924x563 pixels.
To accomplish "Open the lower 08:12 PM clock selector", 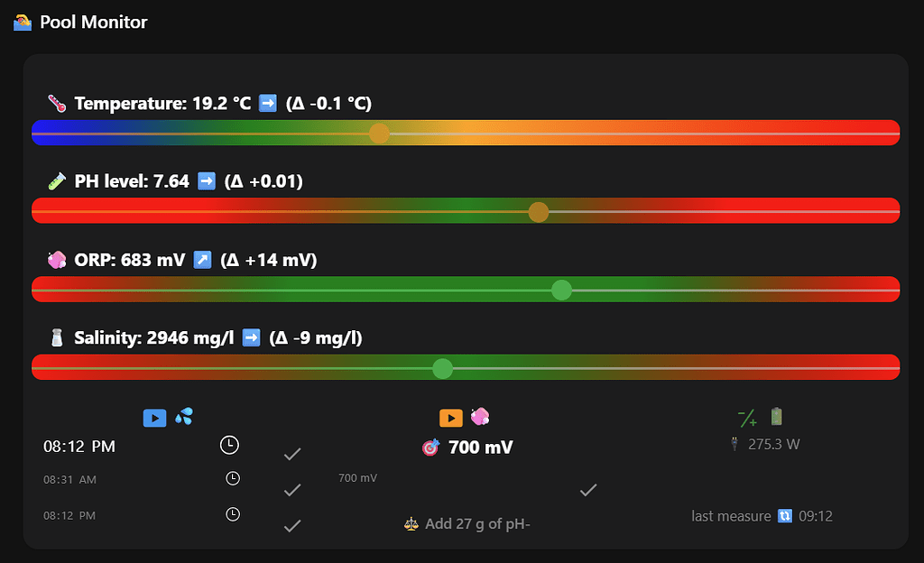I will 232,514.
